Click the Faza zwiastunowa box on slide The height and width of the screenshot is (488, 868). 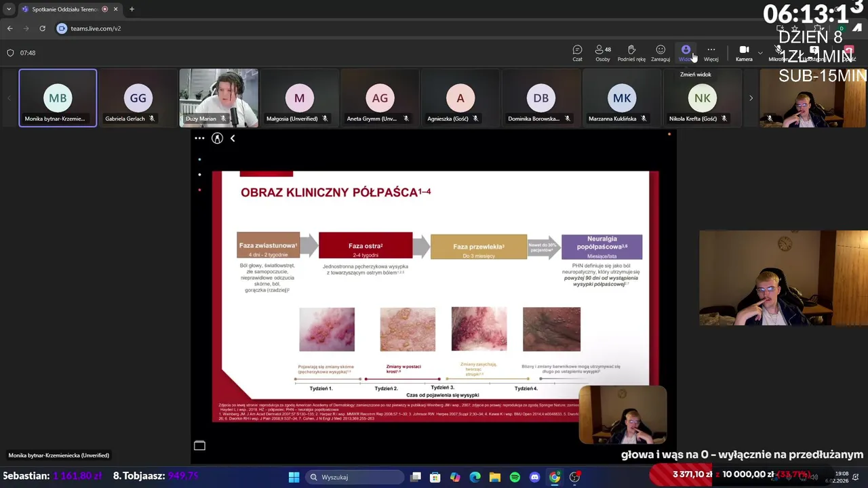pyautogui.click(x=268, y=245)
